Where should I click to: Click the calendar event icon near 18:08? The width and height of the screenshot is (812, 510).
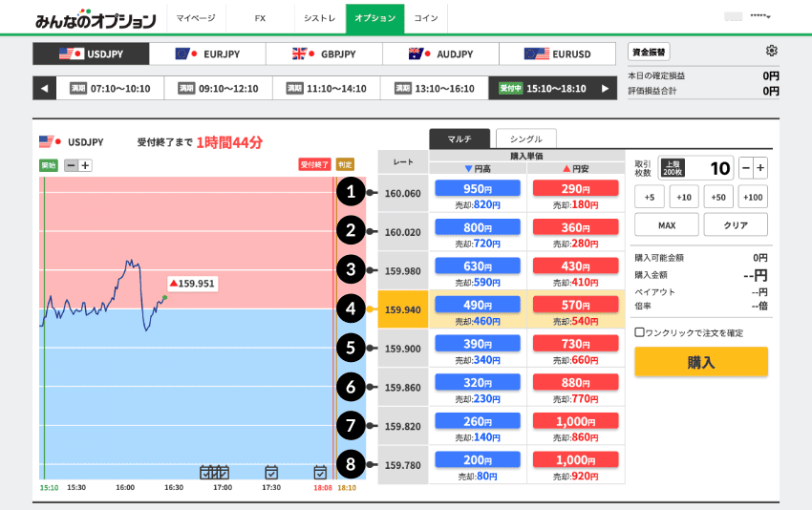pyautogui.click(x=321, y=472)
